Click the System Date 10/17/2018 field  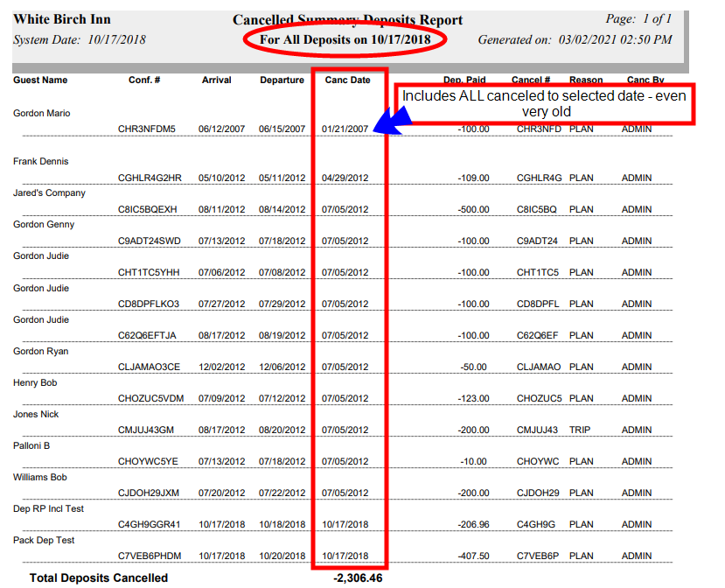80,39
